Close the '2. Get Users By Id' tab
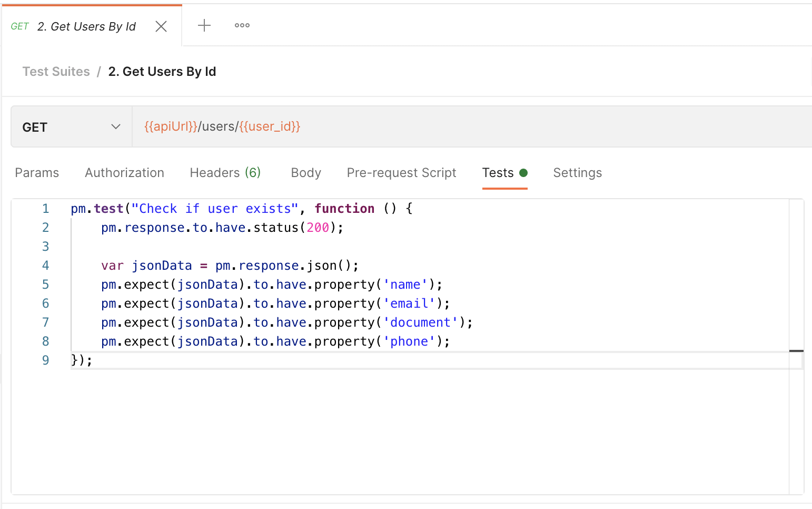Viewport: 812px width, 509px height. 161,26
